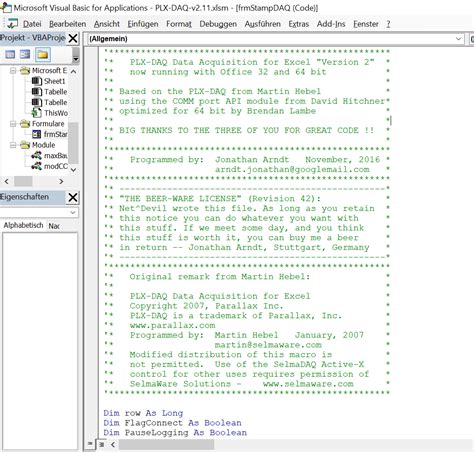The width and height of the screenshot is (474, 452).
Task: Click the procedure view button at bottom-left
Action: pos(90,444)
